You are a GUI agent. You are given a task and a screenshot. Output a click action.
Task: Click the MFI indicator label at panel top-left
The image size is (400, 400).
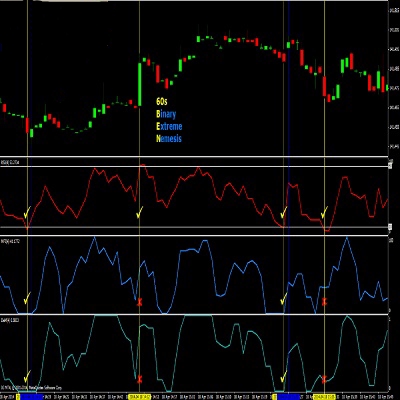click(10, 241)
